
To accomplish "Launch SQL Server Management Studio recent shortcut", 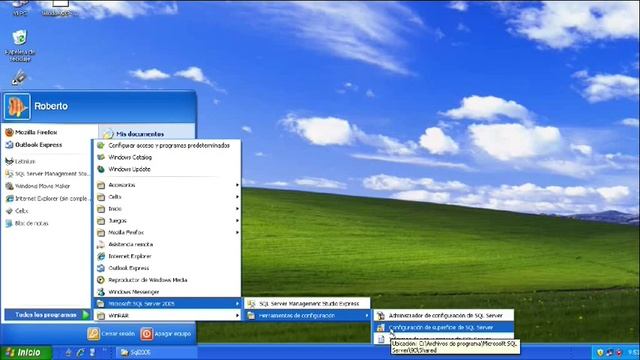I will pyautogui.click(x=47, y=174).
